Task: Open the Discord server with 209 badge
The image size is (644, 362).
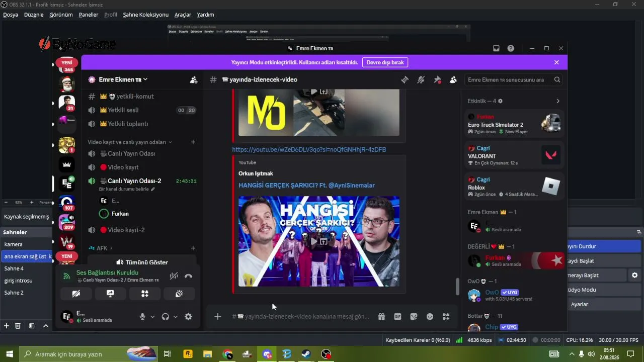Action: (x=66, y=222)
